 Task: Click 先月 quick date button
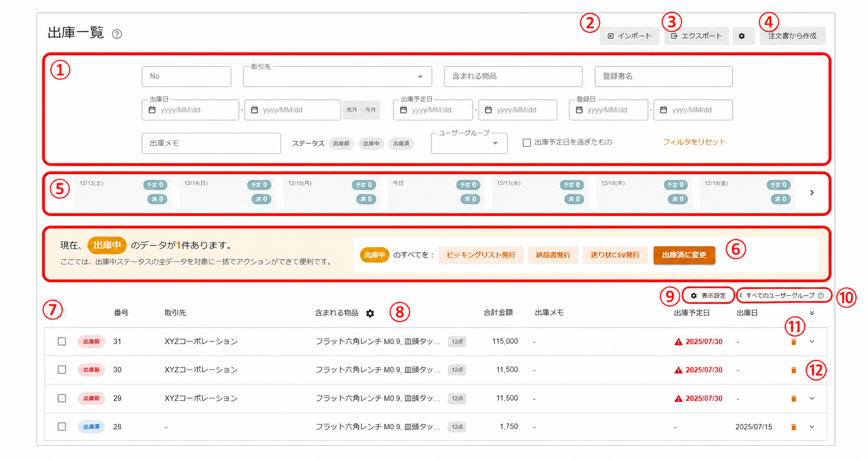click(x=352, y=110)
